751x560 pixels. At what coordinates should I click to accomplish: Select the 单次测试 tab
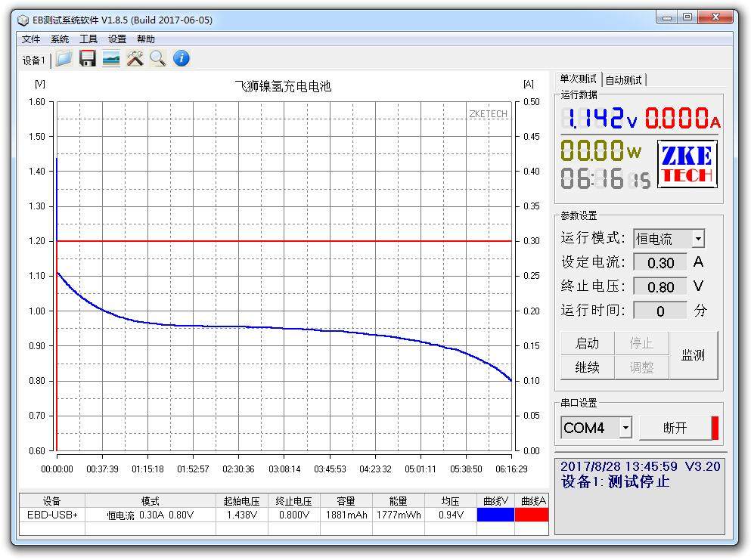point(579,79)
